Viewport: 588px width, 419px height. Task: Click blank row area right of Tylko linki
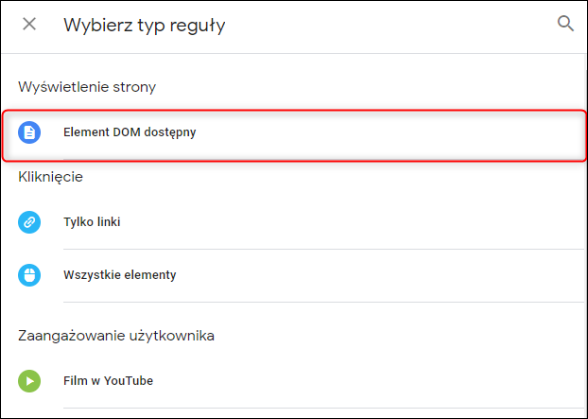[352, 222]
